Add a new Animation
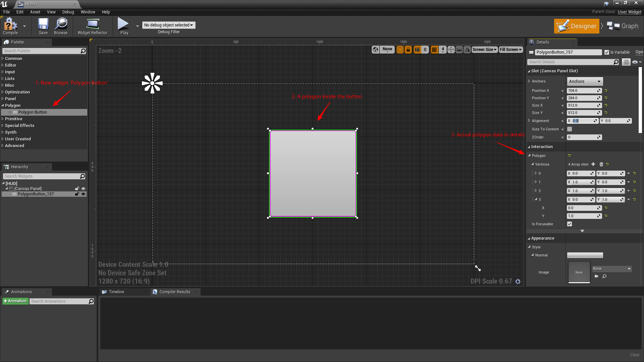644x362 pixels. click(15, 301)
